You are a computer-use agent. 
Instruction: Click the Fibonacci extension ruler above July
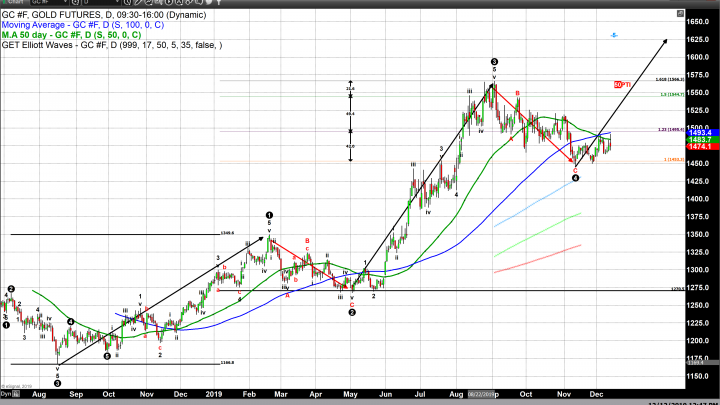click(350, 120)
